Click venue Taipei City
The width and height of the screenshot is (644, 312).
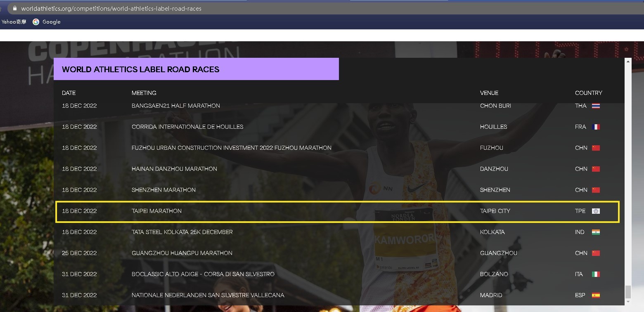coord(495,211)
